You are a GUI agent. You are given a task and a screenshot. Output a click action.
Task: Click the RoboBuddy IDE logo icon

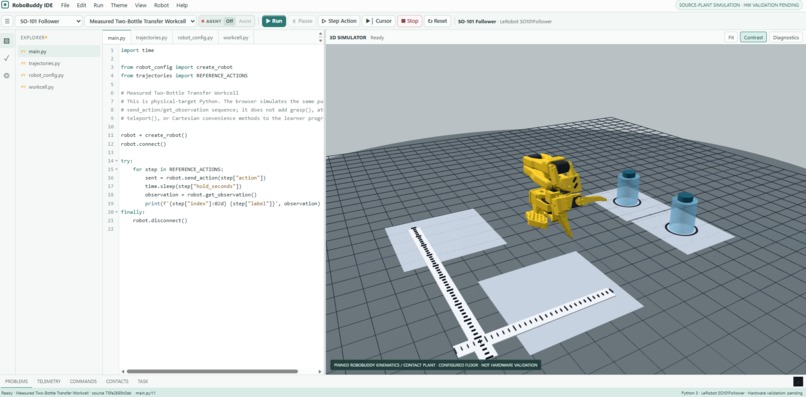click(x=5, y=5)
